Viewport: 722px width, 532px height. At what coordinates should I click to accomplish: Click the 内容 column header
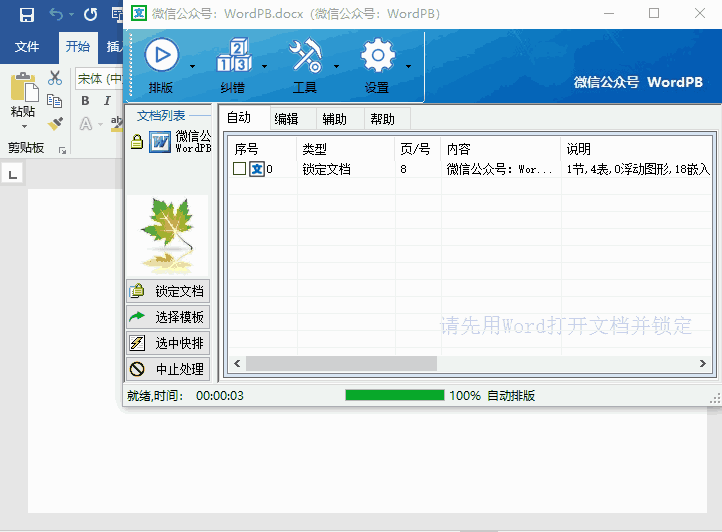[x=501, y=149]
